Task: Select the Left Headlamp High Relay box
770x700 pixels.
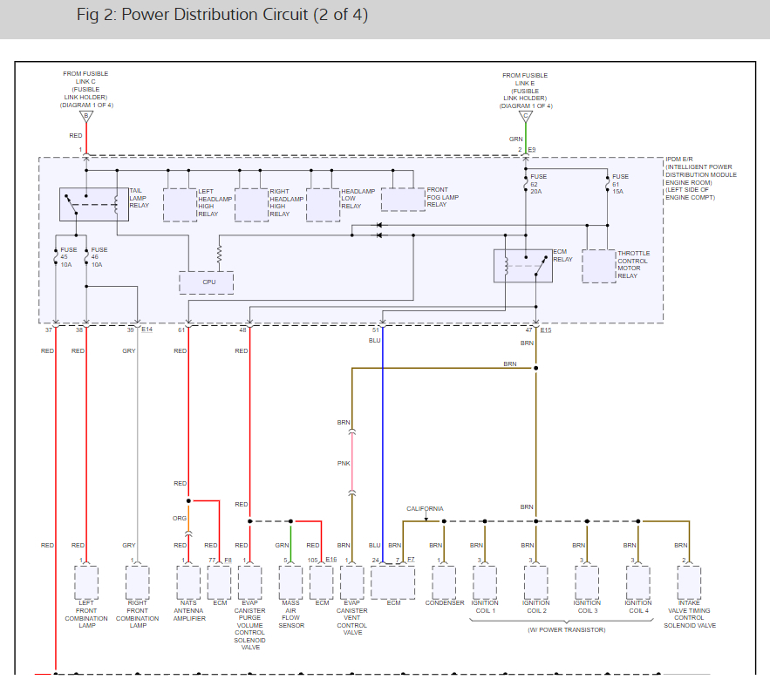Action: (x=180, y=205)
